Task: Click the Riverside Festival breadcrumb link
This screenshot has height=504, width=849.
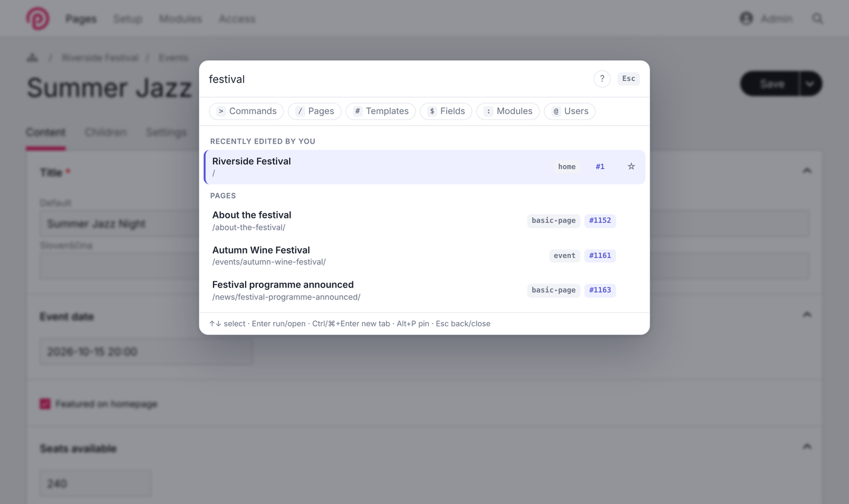Action: pyautogui.click(x=100, y=58)
